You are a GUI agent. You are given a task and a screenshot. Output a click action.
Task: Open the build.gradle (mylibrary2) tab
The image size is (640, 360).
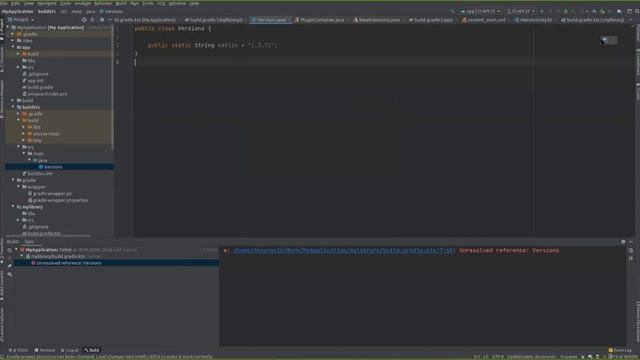pyautogui.click(x=213, y=20)
